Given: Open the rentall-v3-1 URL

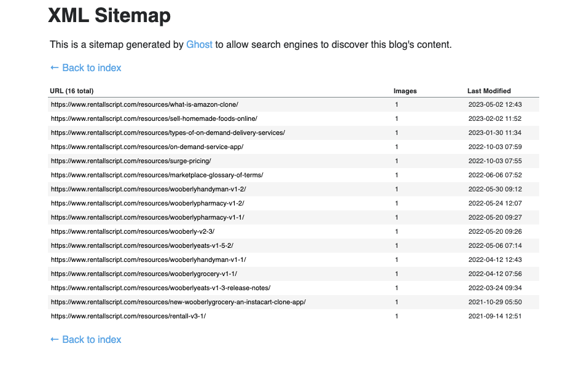Looking at the screenshot, I should (128, 316).
